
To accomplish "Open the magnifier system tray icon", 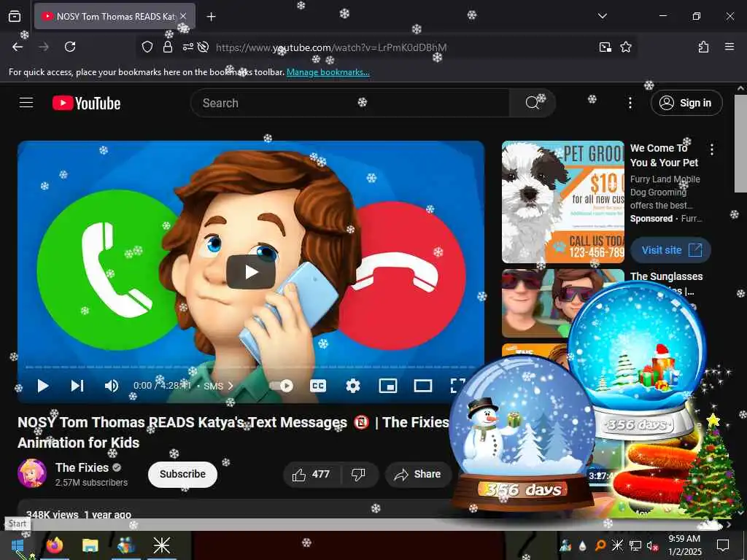I will [x=601, y=545].
